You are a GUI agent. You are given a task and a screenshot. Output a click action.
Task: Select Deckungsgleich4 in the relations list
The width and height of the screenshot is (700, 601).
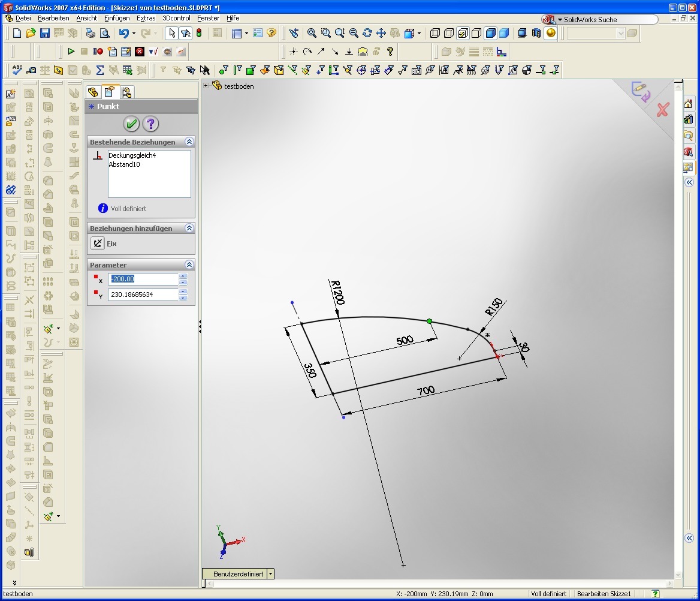[x=132, y=155]
